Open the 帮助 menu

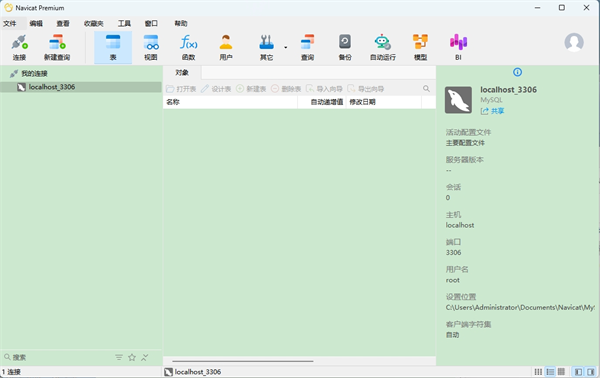[181, 23]
